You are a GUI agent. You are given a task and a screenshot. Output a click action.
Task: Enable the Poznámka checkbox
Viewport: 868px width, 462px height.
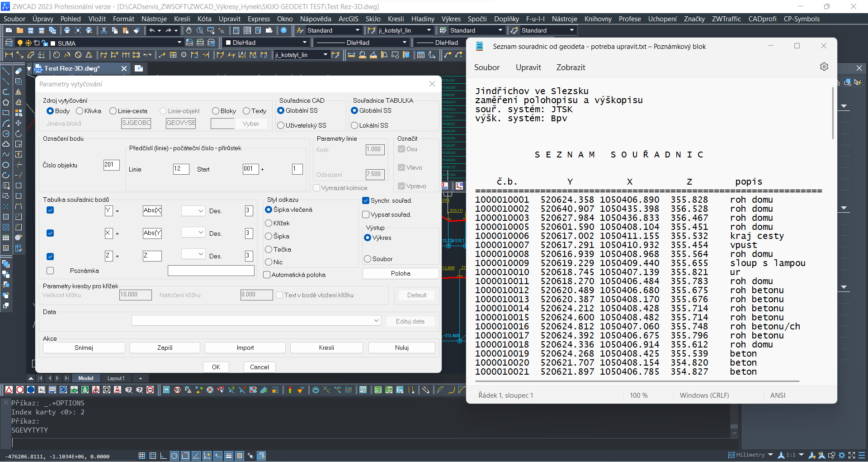tap(50, 271)
